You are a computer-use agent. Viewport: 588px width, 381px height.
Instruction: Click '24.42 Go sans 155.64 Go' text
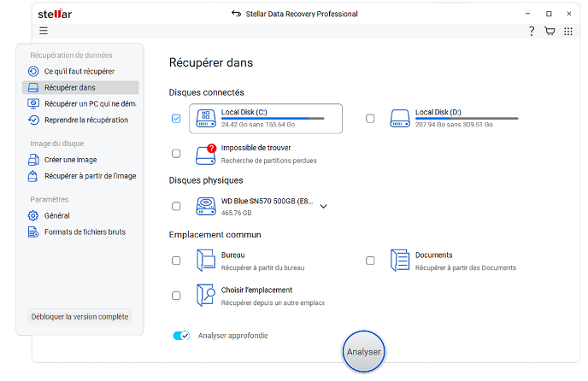[258, 125]
